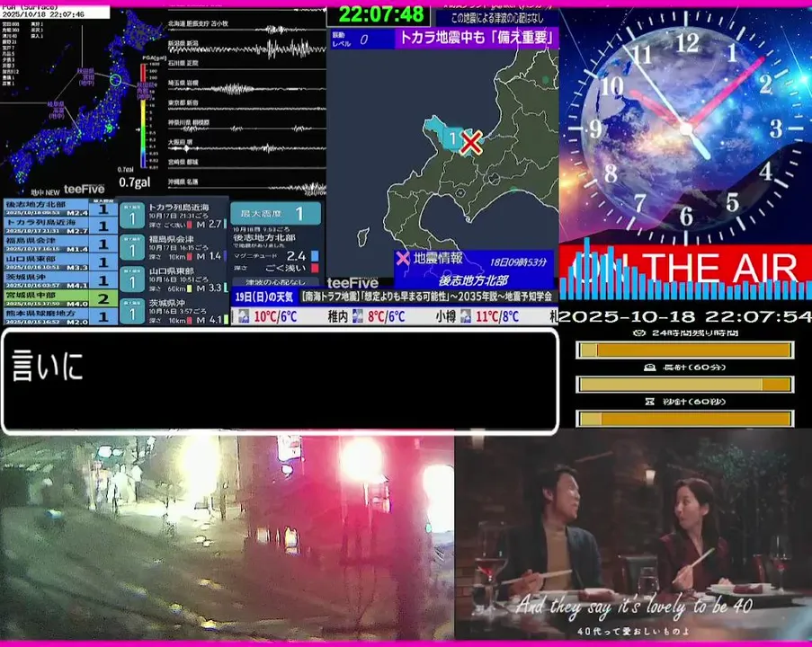Click the lyric "And they say it's lovely to be 40"

[633, 605]
